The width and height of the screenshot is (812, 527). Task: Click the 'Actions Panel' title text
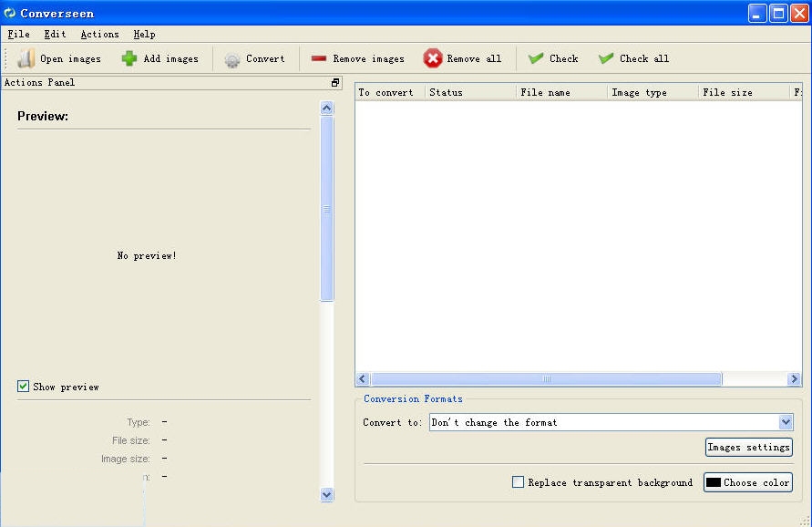39,82
